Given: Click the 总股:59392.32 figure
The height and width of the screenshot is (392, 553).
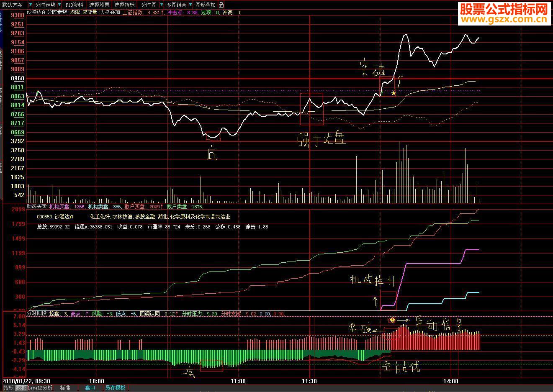Looking at the screenshot, I should pyautogui.click(x=53, y=227).
